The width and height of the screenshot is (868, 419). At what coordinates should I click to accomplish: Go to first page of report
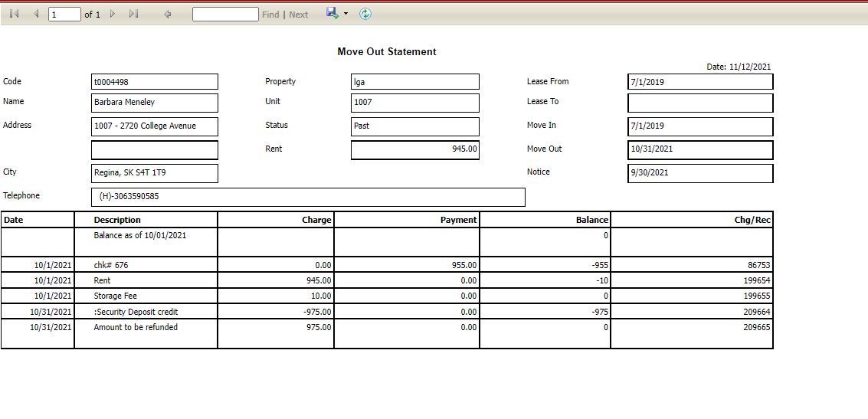[x=15, y=14]
